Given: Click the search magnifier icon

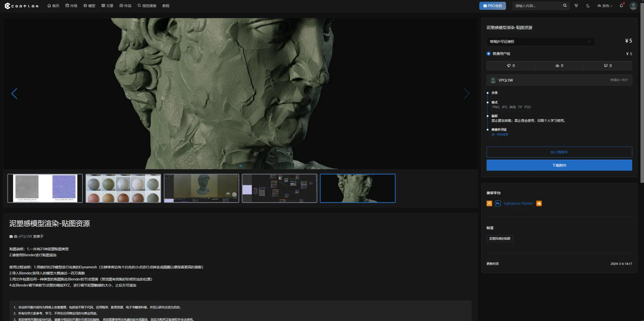Looking at the screenshot, I should point(565,6).
